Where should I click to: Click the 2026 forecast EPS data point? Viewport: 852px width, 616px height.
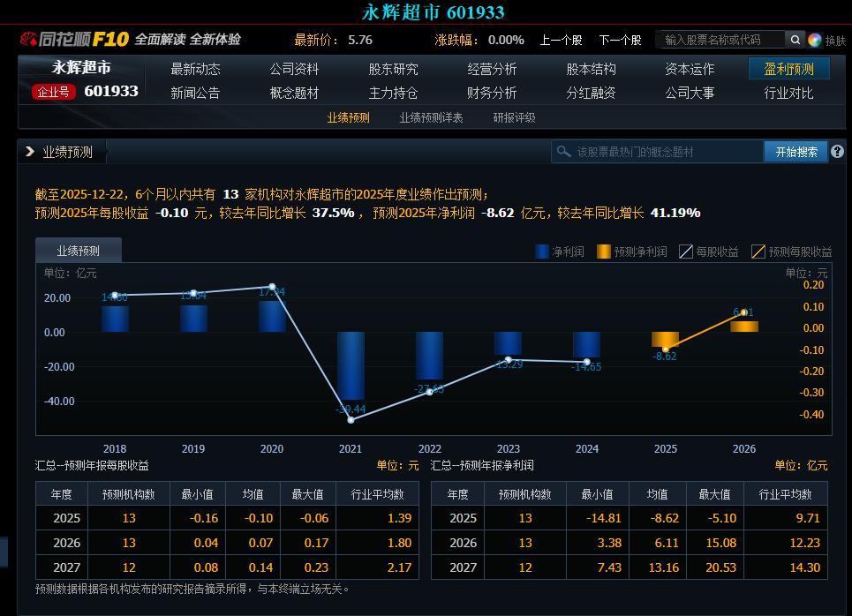pos(744,312)
